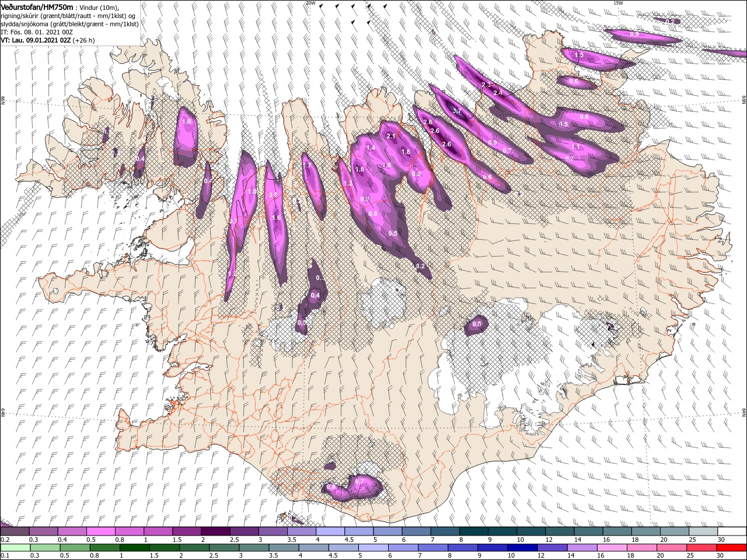Click the 1.5 snowfall value in the northeast

[579, 55]
